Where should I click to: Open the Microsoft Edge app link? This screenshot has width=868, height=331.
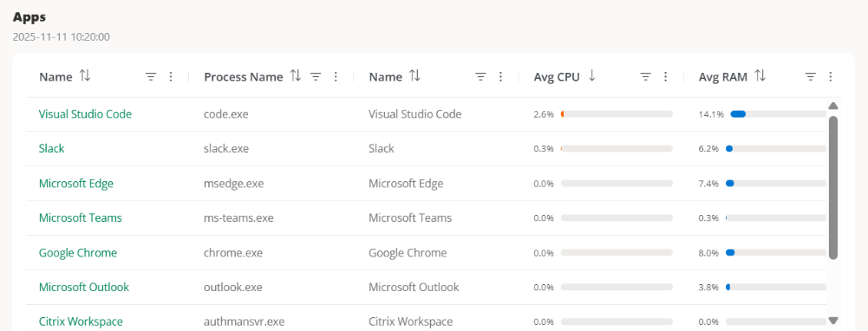point(75,183)
